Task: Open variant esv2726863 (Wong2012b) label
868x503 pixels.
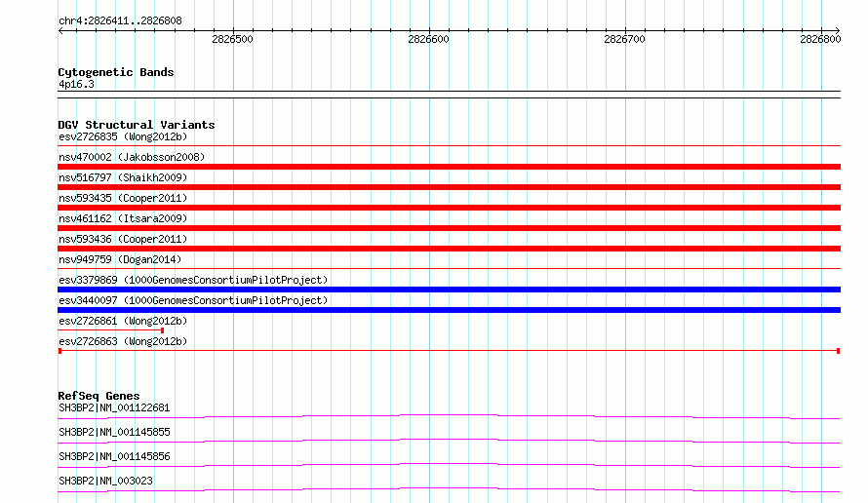Action: 123,341
